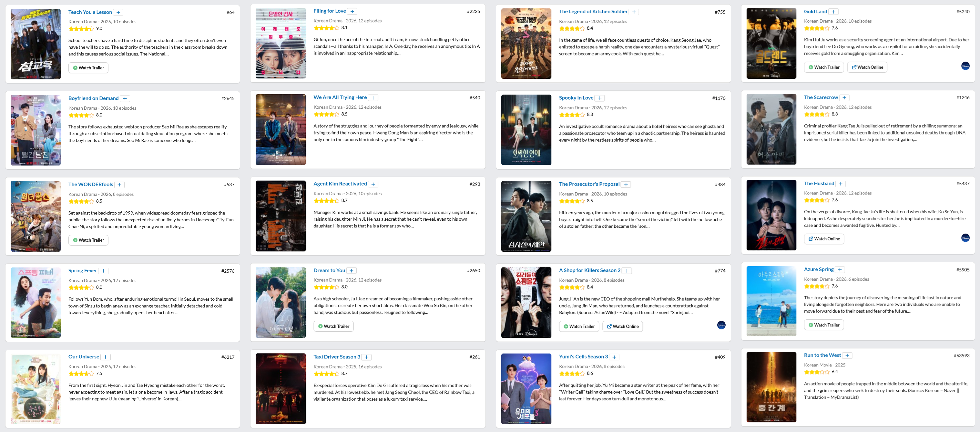Screen dimensions: 980x432
Task: Click the Boyfriend on Demand title
Action: 94,98
